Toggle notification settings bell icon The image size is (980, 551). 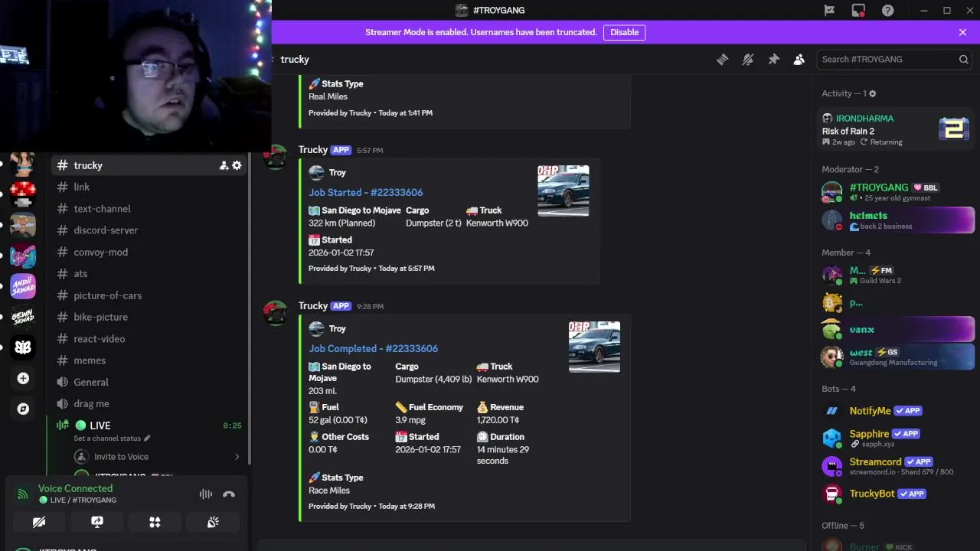tap(748, 59)
